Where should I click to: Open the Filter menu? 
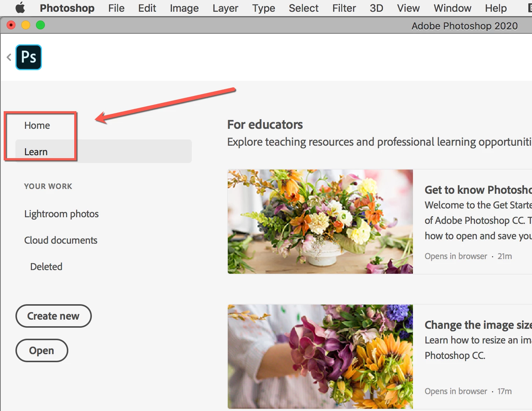pos(344,8)
